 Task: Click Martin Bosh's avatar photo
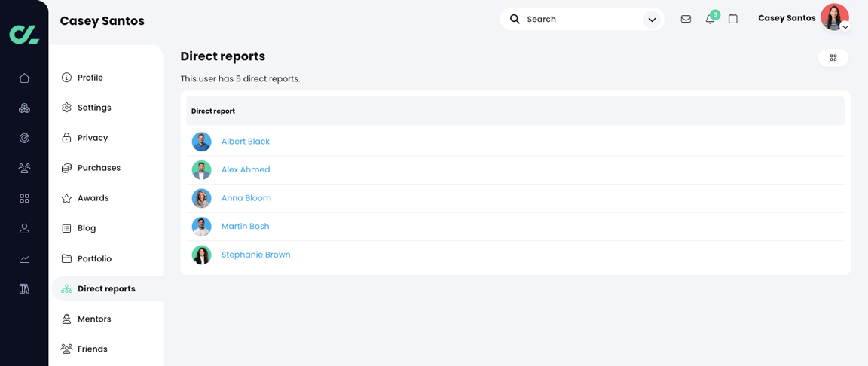pyautogui.click(x=201, y=227)
